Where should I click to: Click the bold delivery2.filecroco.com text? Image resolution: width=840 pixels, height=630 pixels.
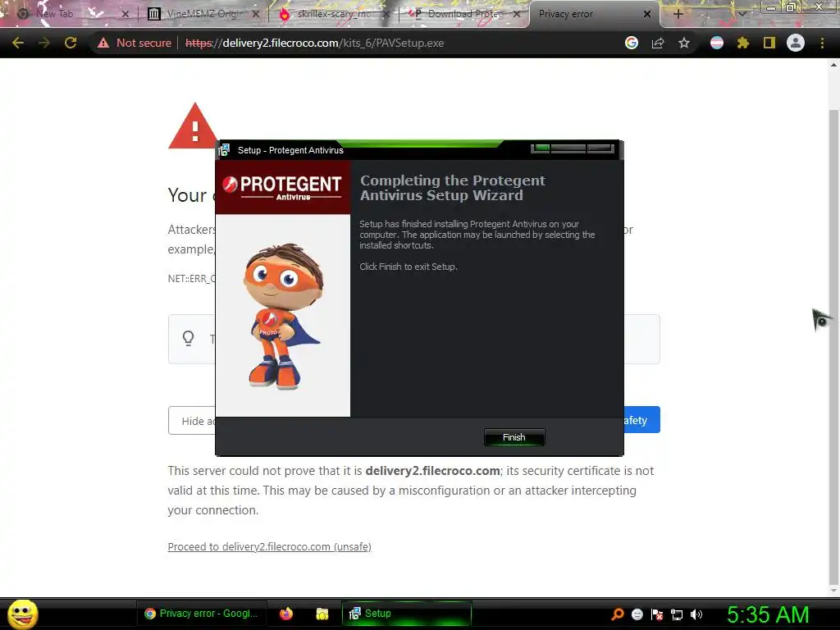point(433,471)
